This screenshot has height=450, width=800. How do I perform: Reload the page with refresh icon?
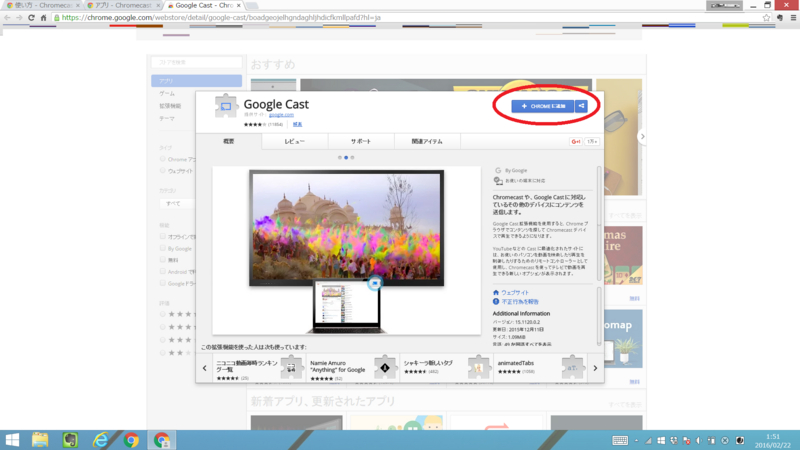(x=31, y=17)
